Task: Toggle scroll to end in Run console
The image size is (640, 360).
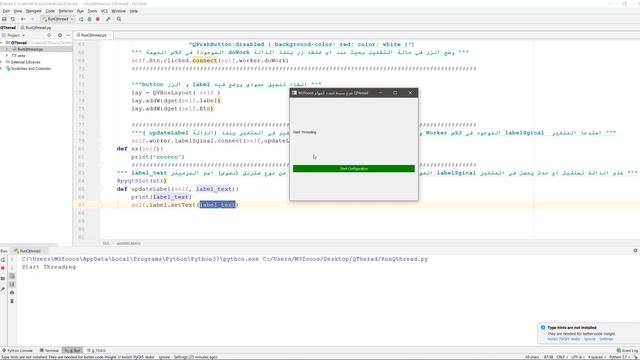Action: click(12, 284)
